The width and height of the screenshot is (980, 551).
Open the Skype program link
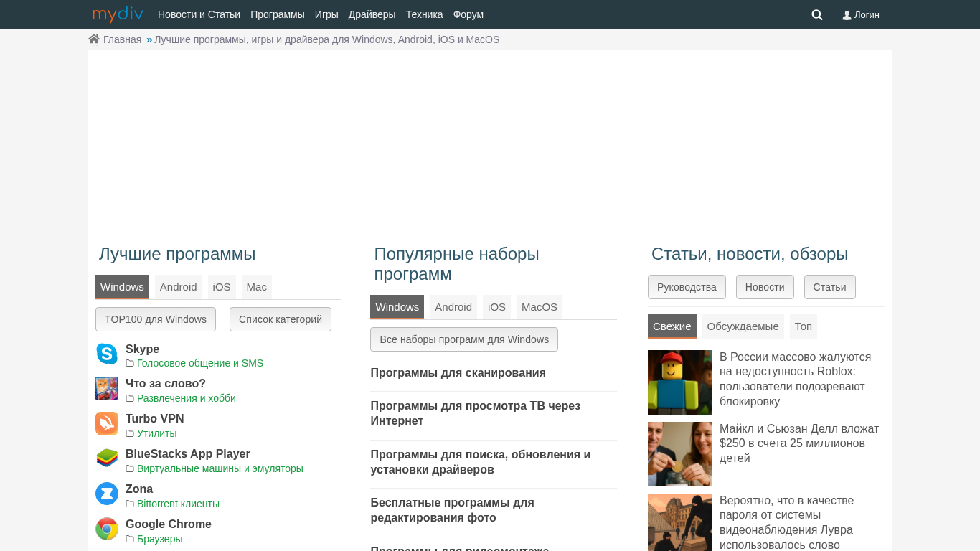point(142,349)
